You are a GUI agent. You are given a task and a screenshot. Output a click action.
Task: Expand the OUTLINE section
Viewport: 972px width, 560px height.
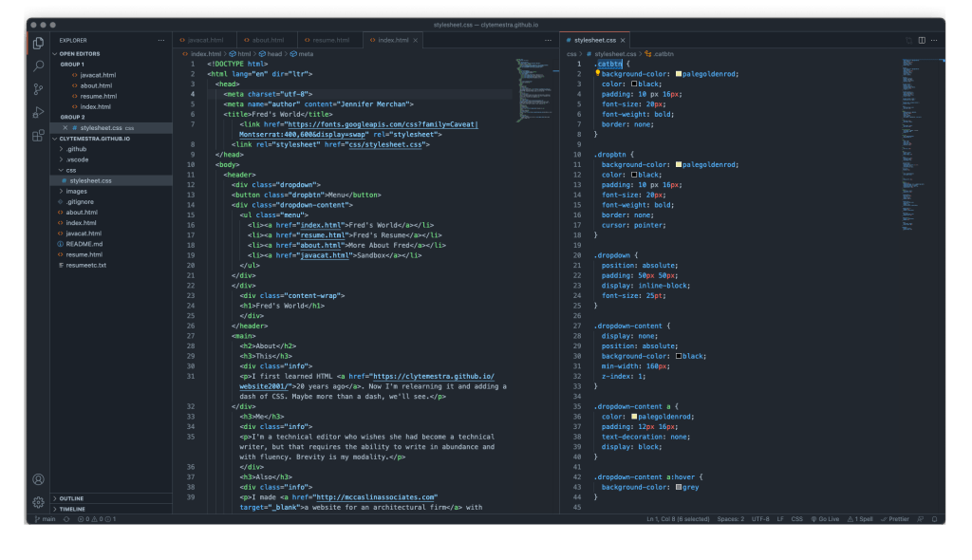[x=71, y=497]
